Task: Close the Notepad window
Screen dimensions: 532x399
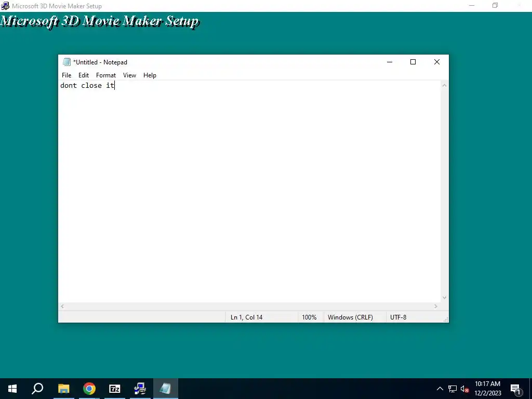Action: 437,62
